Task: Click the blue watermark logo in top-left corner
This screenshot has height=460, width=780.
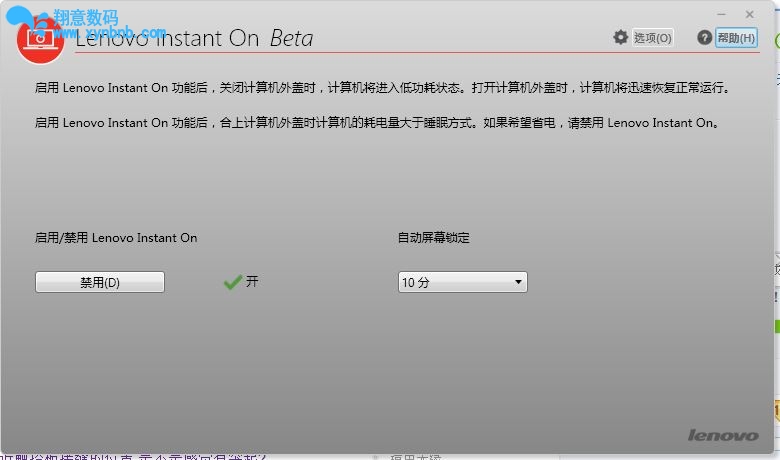Action: tap(28, 20)
